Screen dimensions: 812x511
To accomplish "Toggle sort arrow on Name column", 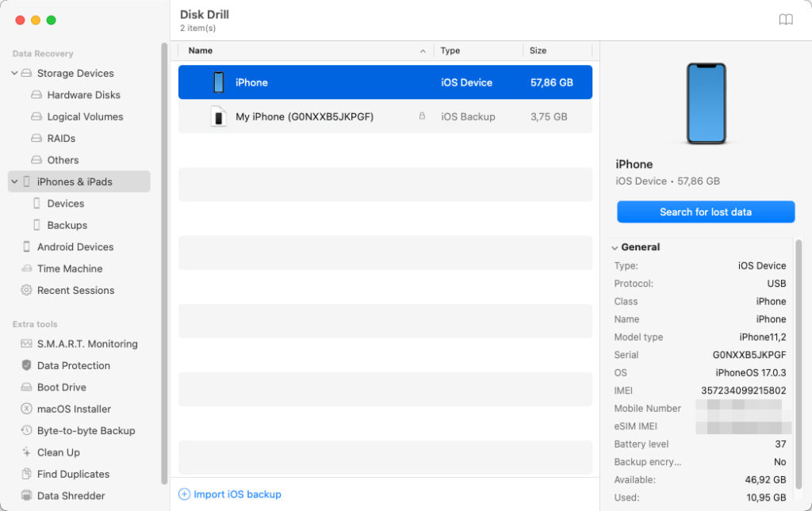I will (423, 51).
